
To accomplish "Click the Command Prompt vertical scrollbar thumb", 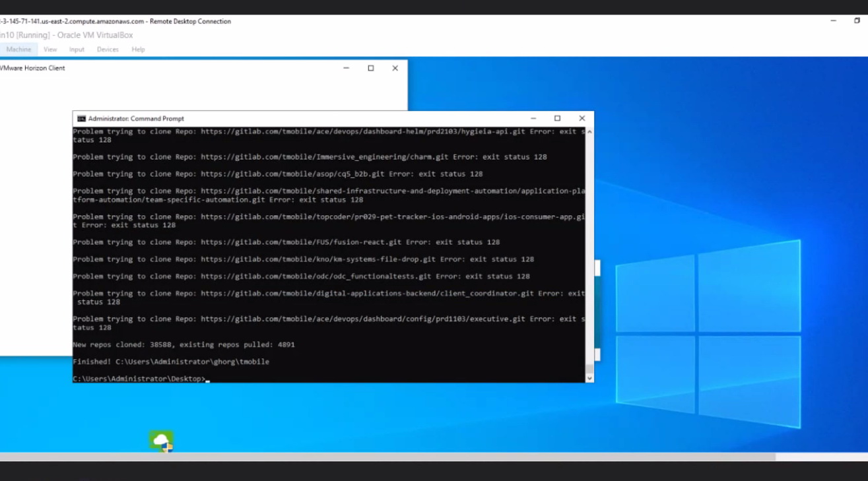I will (x=589, y=369).
